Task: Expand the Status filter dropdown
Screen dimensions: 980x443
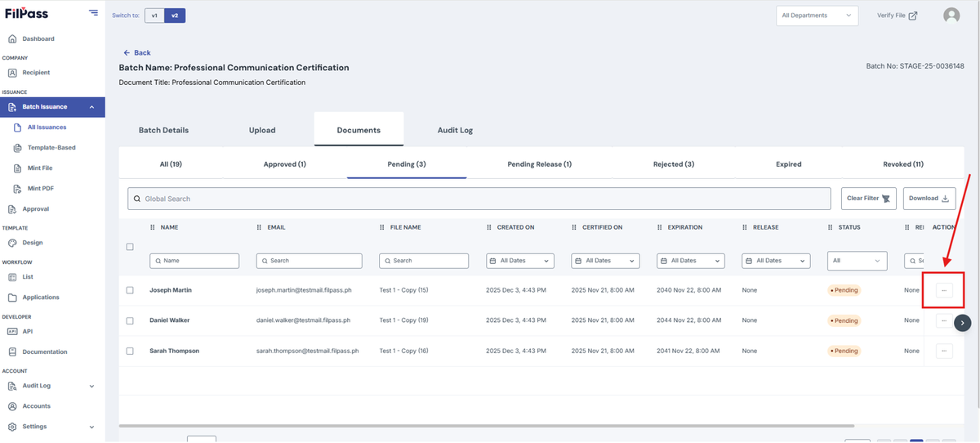Action: pyautogui.click(x=857, y=261)
